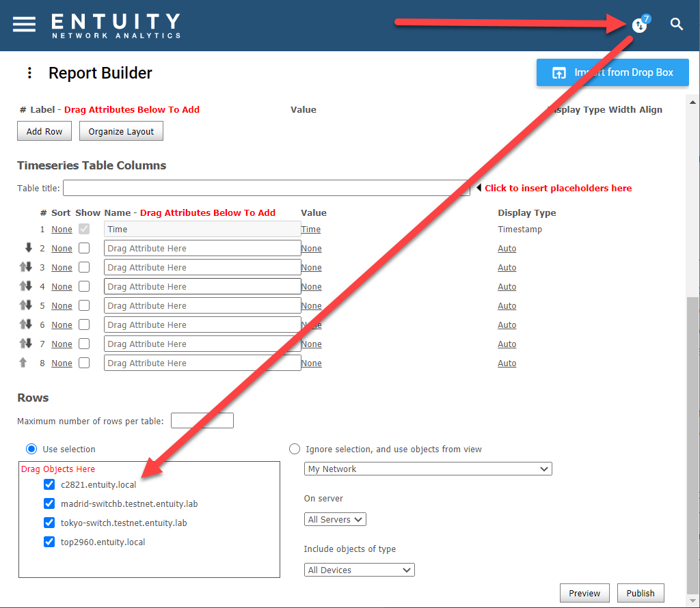The image size is (700, 608).
Task: Open the Entuity logo home page
Action: coord(115,25)
